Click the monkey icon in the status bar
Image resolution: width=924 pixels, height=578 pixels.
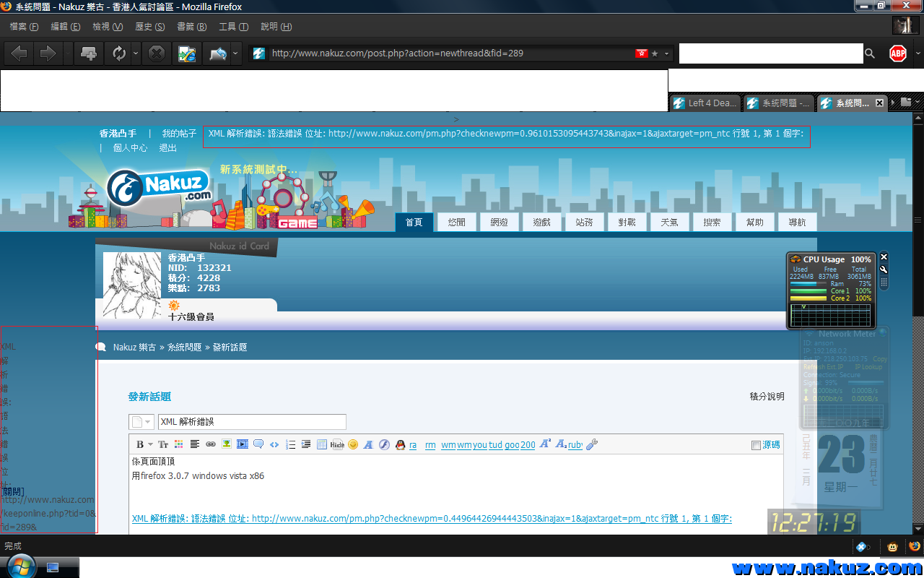click(893, 546)
